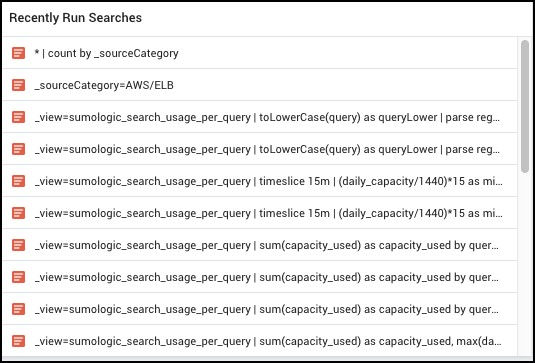The height and width of the screenshot is (363, 535).
Task: Click the icon of the first toLowerCase(query) search
Action: 18,117
